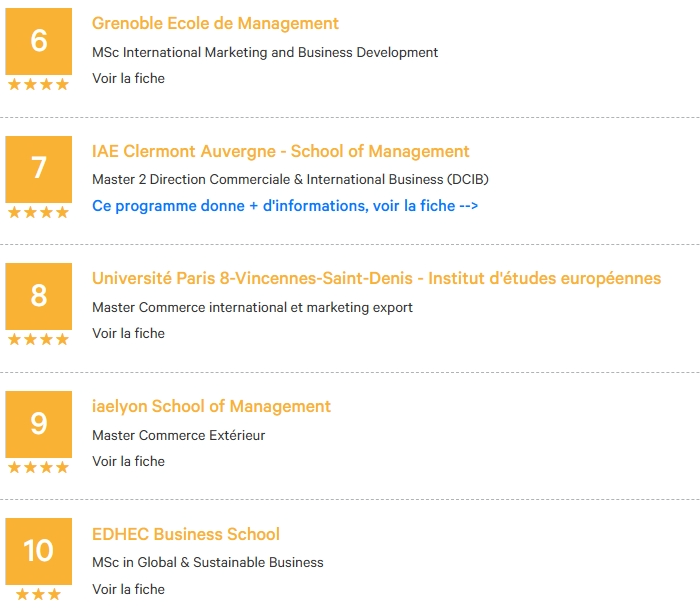Click the orange rank 7 badge
The image size is (700, 615).
pyautogui.click(x=38, y=169)
